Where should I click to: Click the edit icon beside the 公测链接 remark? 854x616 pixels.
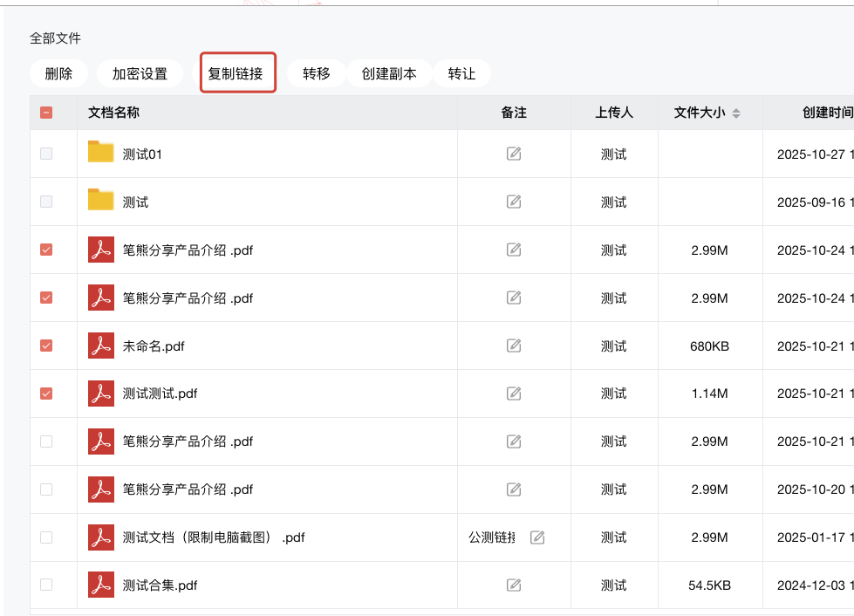[x=537, y=537]
